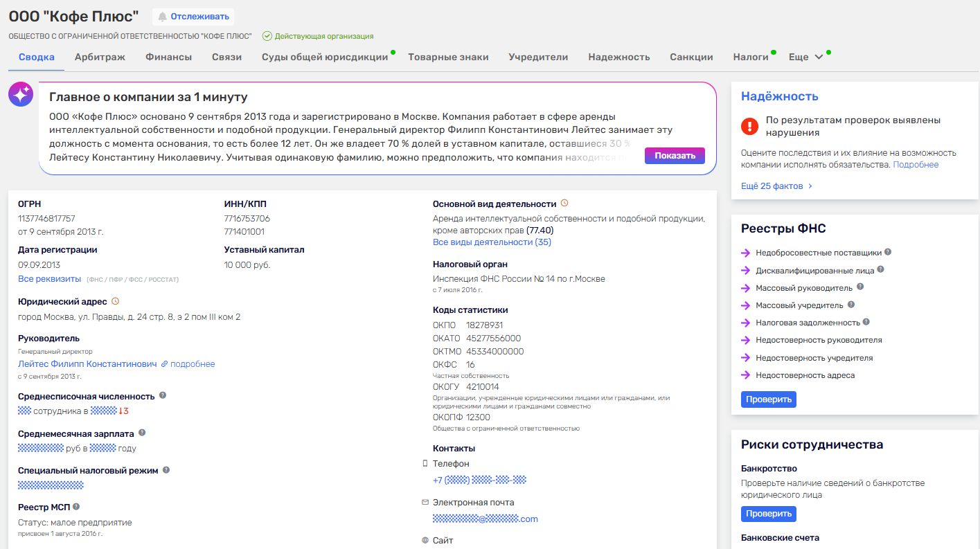Open help icon next to Реестр МСП
980x549 pixels.
76,507
